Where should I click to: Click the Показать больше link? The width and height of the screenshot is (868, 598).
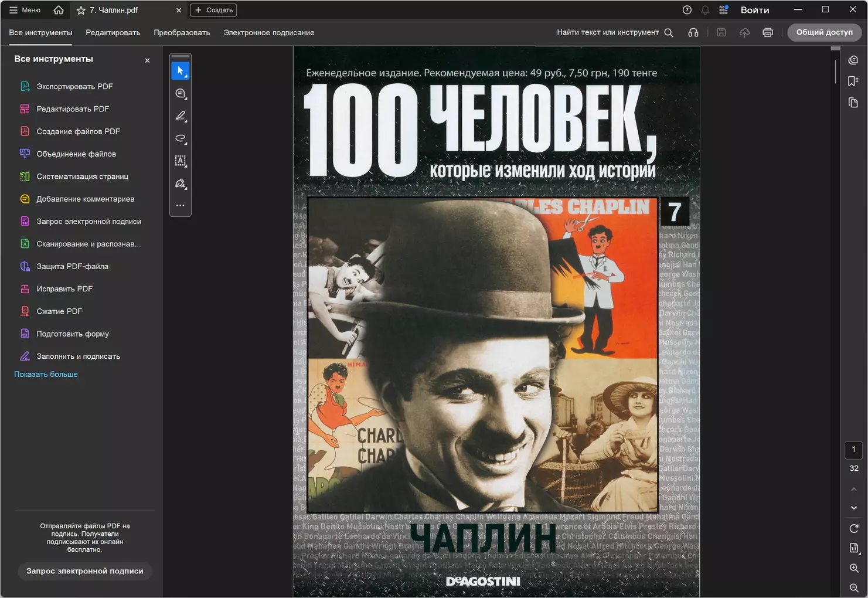coord(46,374)
